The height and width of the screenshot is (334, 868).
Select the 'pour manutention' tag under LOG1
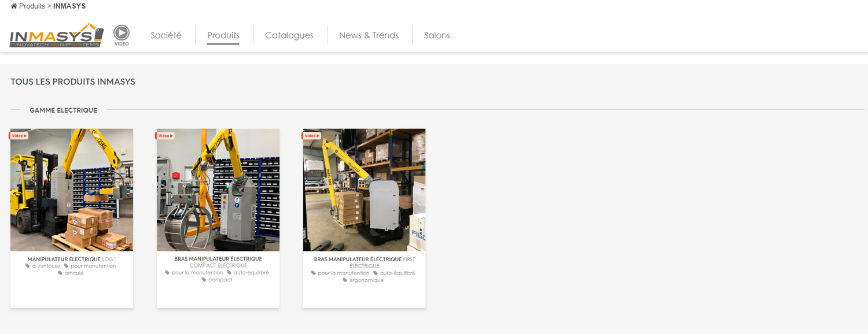click(x=90, y=266)
